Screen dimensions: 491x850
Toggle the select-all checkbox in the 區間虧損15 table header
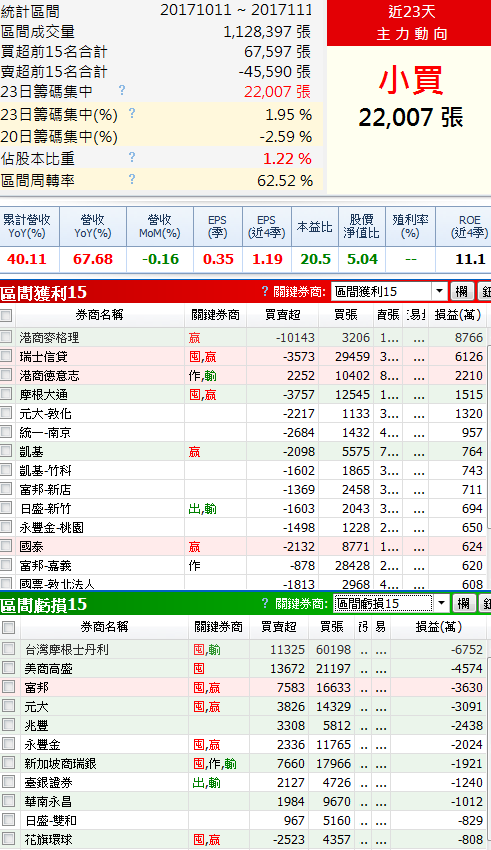8,627
